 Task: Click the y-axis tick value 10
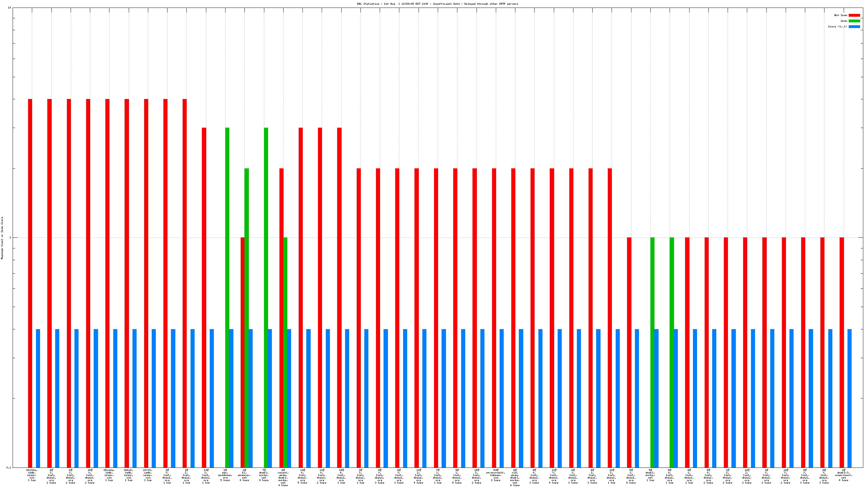[9, 8]
